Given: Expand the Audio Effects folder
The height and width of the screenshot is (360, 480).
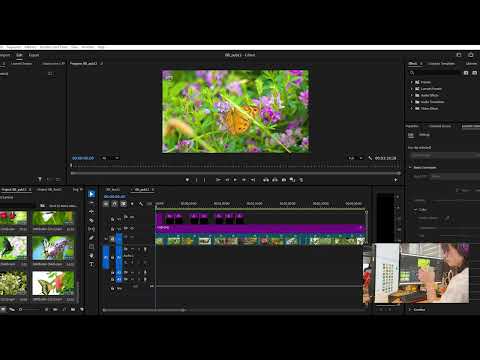Looking at the screenshot, I should 412,95.
